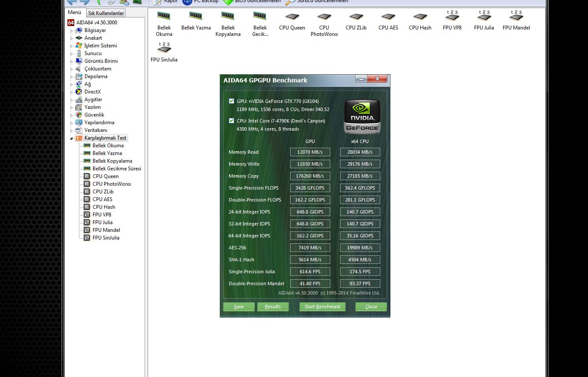The image size is (588, 377).
Task: Collapse the Karşılaştırmalı Test tree node
Action: click(72, 138)
